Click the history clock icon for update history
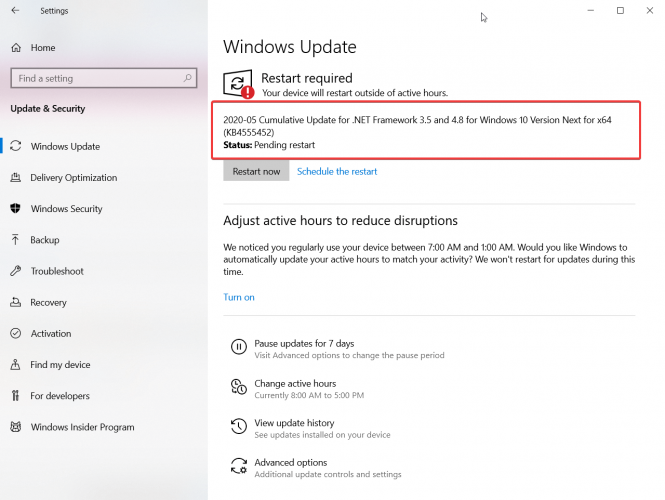This screenshot has height=500, width=665. 239,426
